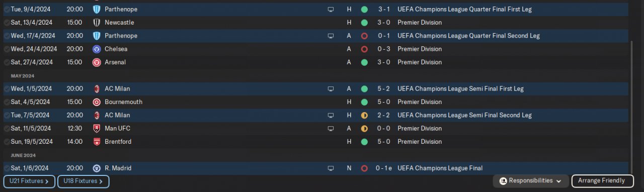This screenshot has width=644, height=192.
Task: Click the Brentford club badge icon
Action: (97, 142)
